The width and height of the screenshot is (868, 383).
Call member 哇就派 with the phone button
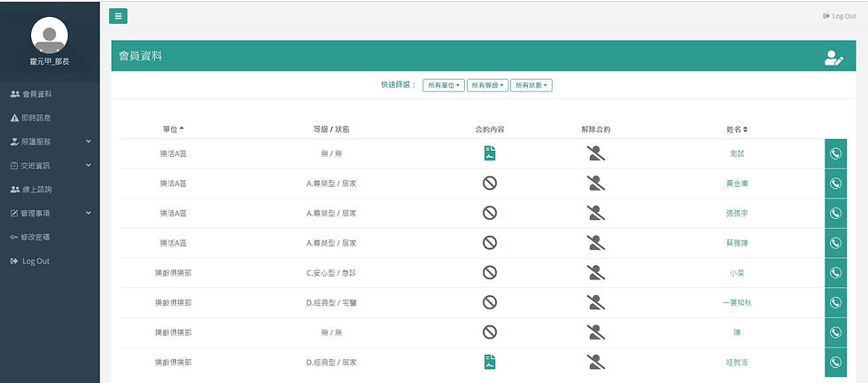pyautogui.click(x=835, y=362)
